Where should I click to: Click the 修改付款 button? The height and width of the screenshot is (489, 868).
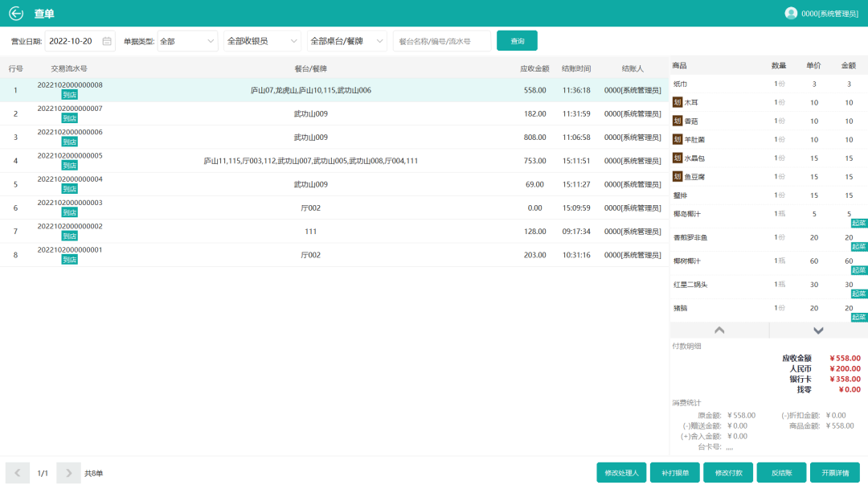(x=728, y=473)
